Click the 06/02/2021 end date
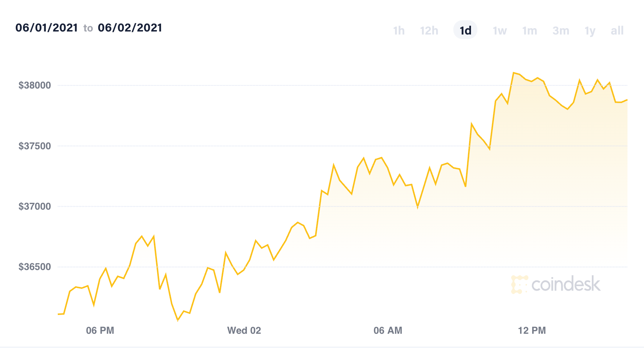Viewport: 644px width, 348px height. 130,28
